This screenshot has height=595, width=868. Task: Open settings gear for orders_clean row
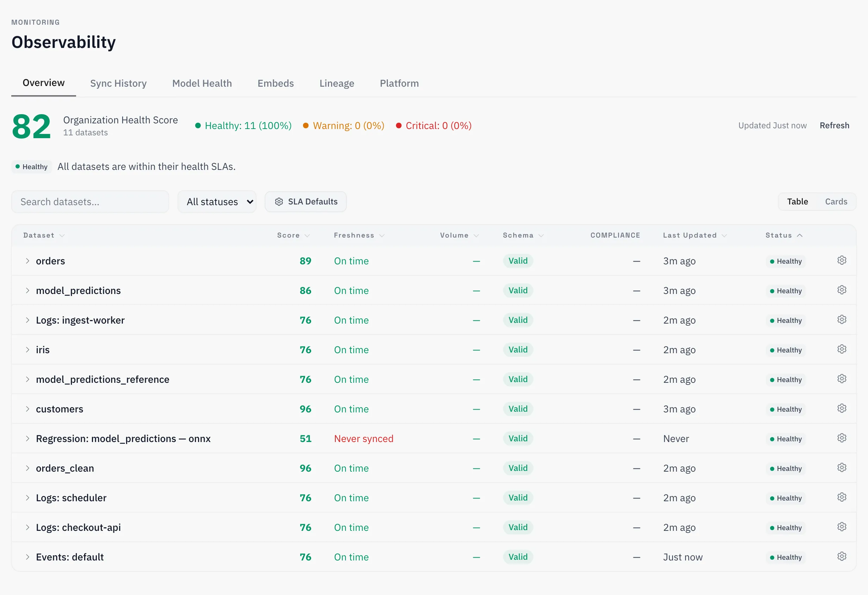tap(842, 467)
